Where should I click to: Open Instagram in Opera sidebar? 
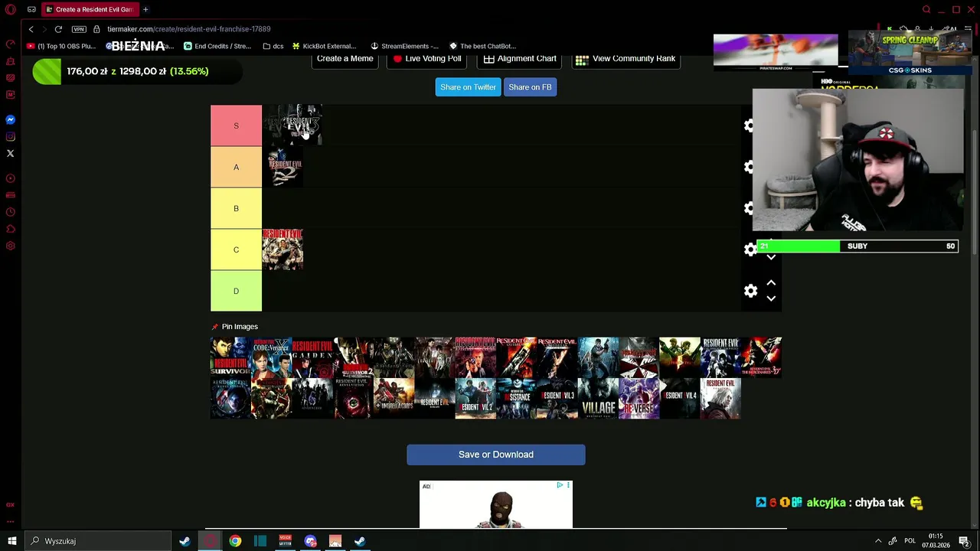(10, 137)
